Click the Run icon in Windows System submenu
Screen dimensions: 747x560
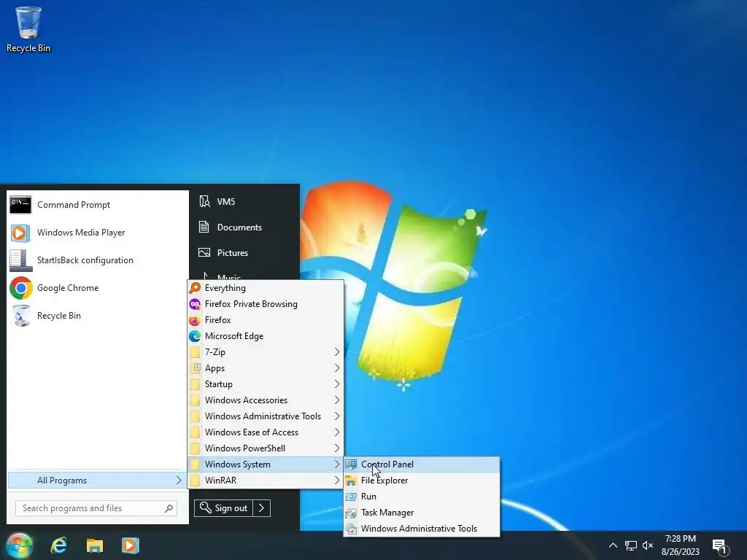351,497
